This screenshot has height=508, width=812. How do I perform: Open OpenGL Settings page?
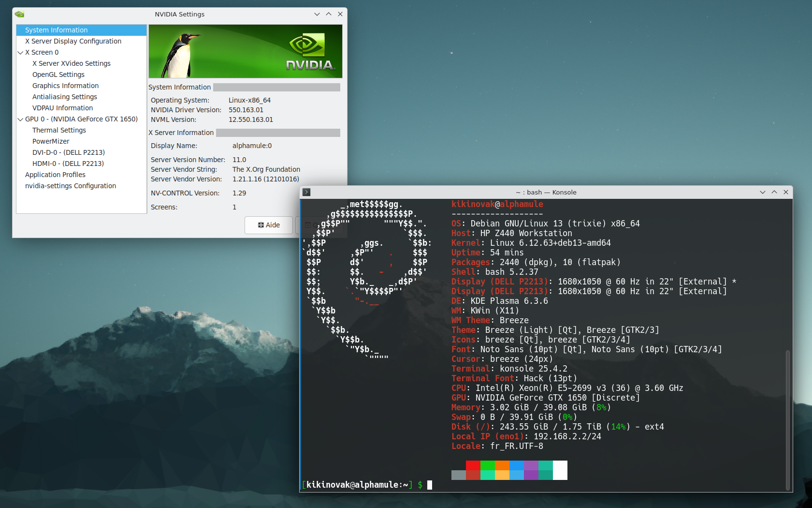[x=58, y=75]
